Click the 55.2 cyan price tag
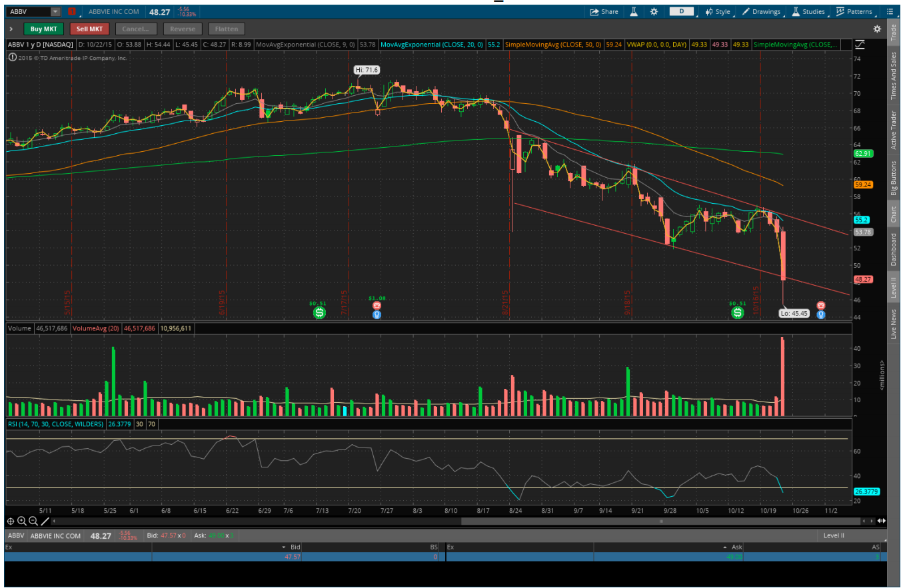Screen dimensions: 903x588 pos(861,220)
